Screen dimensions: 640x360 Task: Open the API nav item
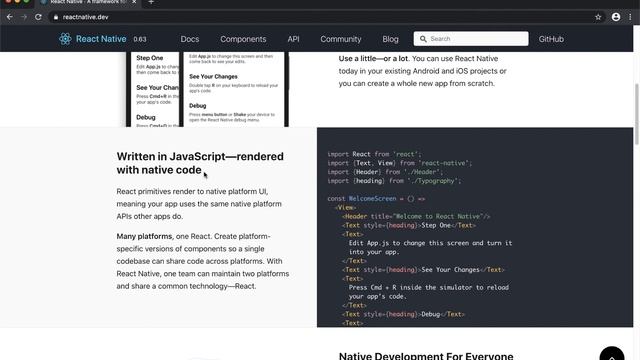[x=293, y=39]
